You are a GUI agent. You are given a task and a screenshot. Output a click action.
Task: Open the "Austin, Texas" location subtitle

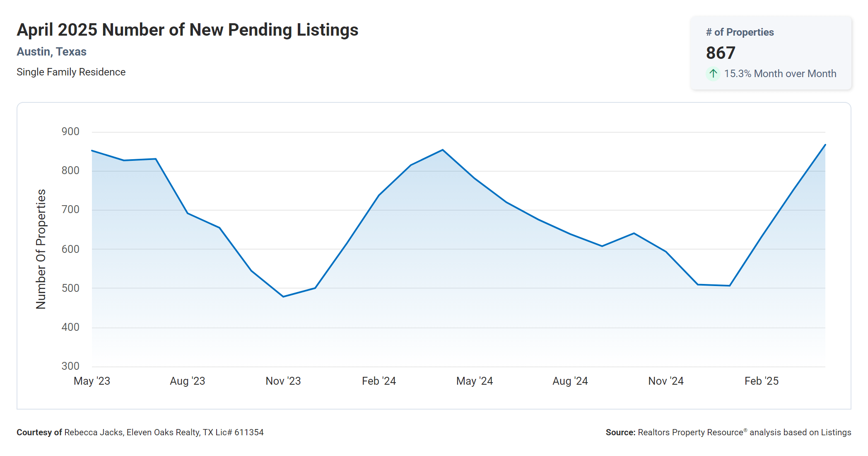pos(51,52)
